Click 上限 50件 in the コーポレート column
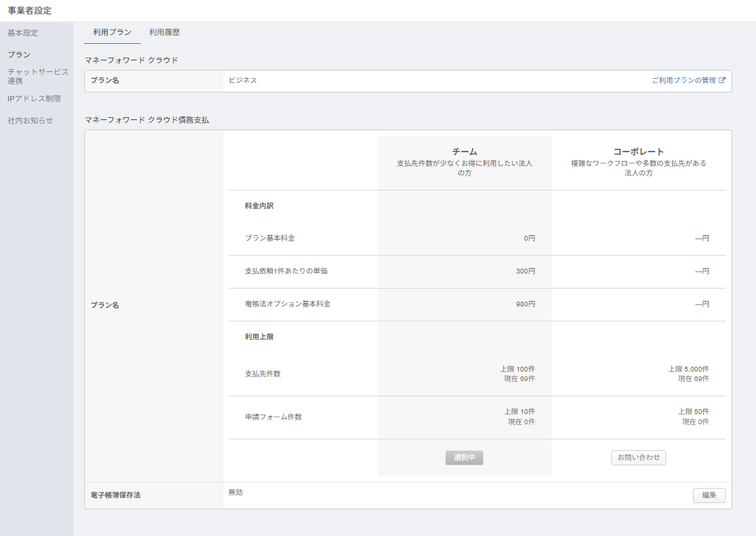Image resolution: width=756 pixels, height=536 pixels. 694,412
